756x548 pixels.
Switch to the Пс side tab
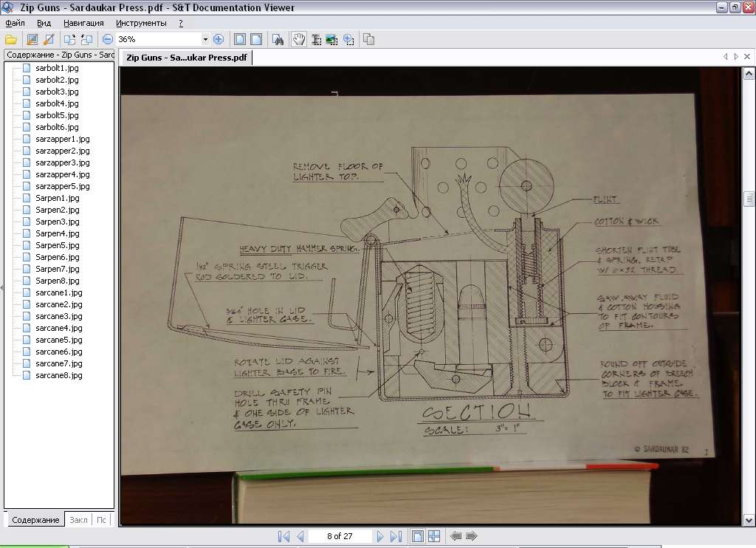click(101, 519)
